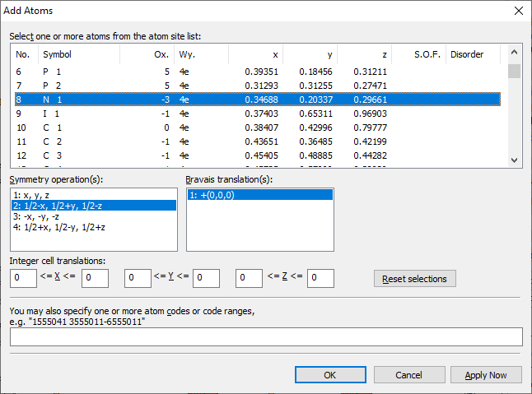Click Reset selections button
This screenshot has height=394, width=532.
coord(414,279)
